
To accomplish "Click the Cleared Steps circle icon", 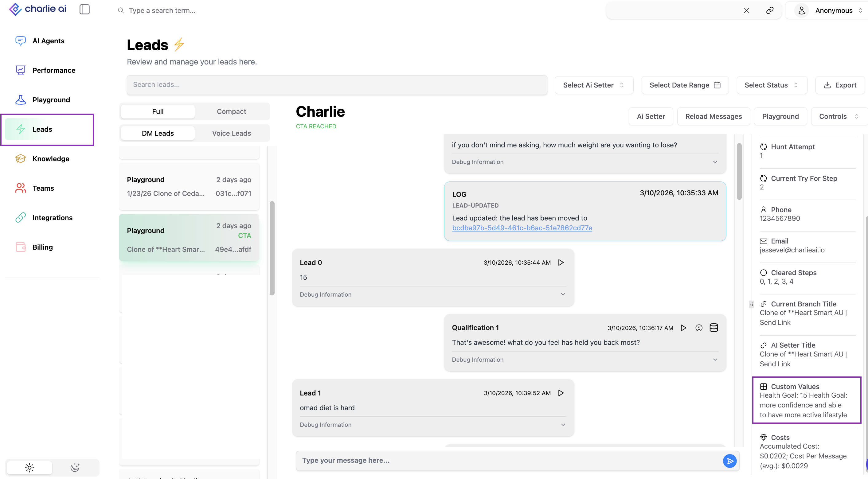I will [763, 273].
